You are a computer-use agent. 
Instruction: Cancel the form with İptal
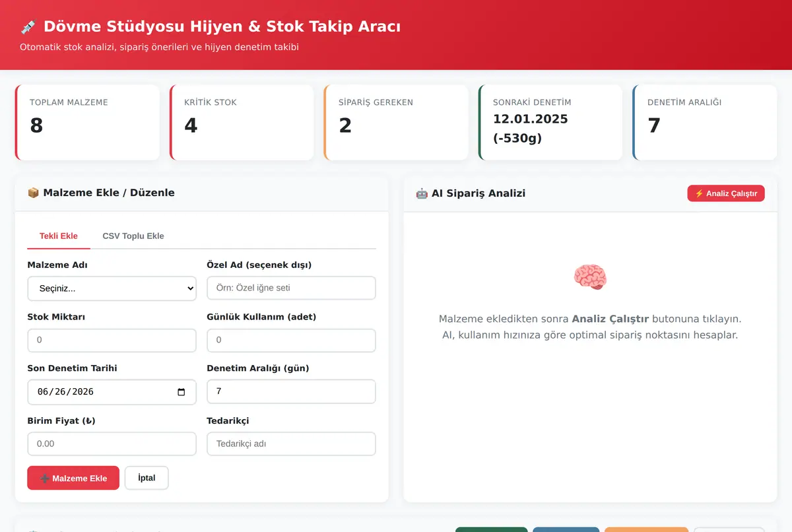(147, 478)
